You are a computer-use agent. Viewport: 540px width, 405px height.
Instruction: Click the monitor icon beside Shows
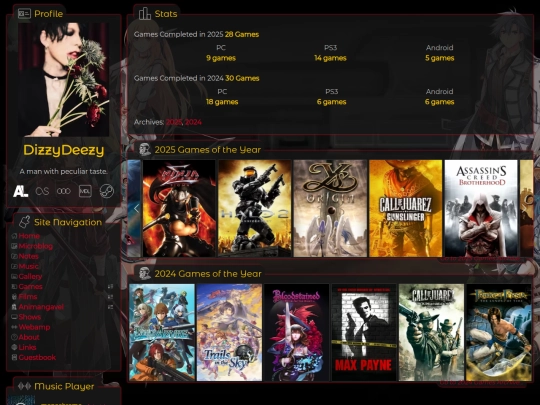pos(14,317)
